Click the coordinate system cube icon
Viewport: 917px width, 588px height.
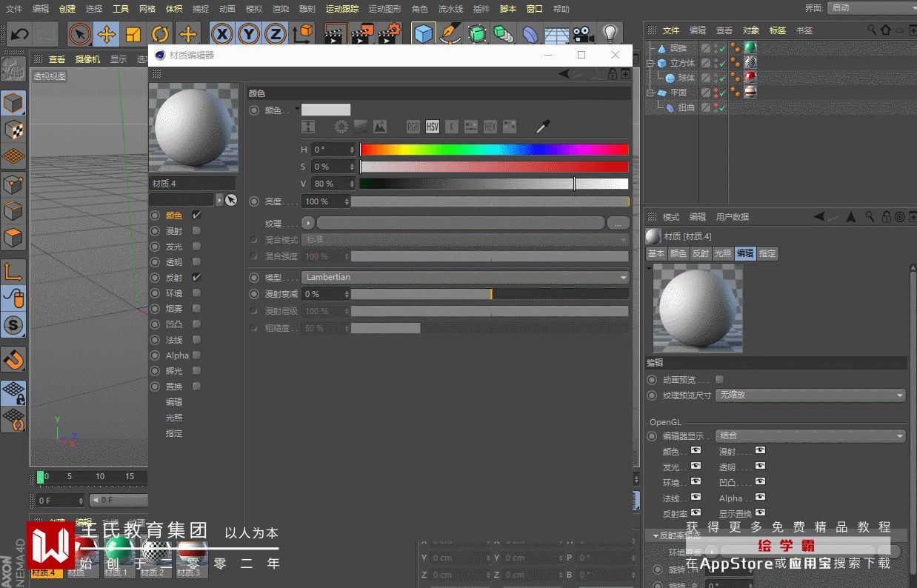302,34
